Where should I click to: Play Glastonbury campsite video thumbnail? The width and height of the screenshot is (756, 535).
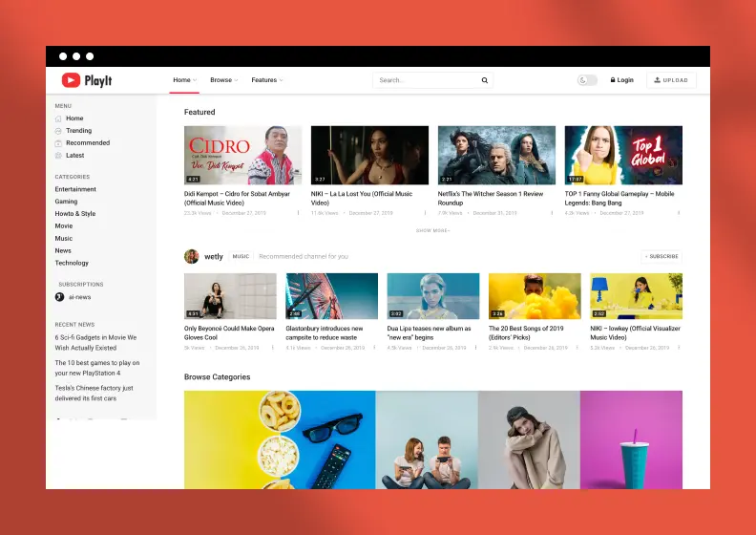(x=332, y=296)
